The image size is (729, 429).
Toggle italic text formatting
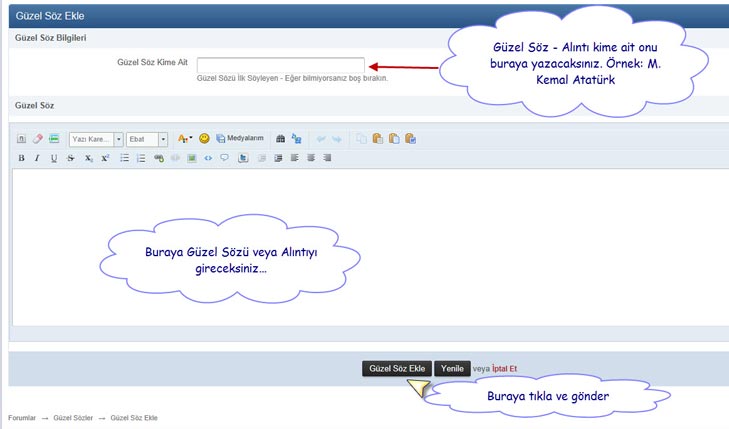point(37,158)
